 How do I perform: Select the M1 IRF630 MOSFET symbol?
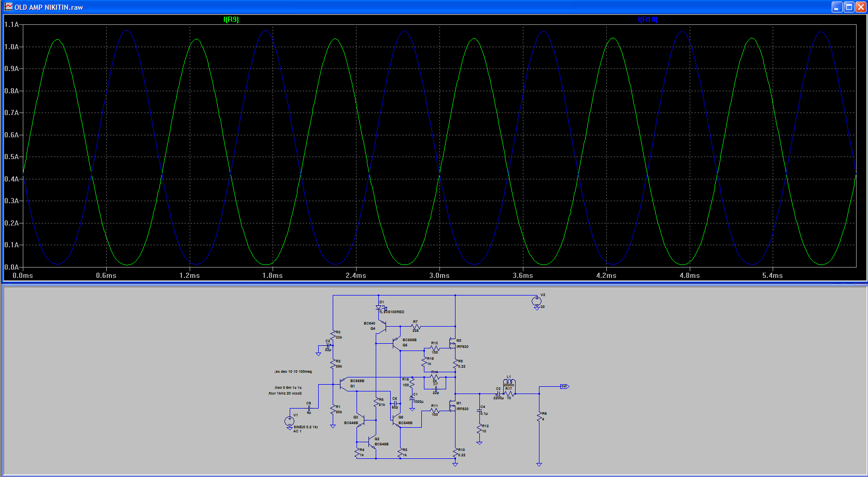(x=453, y=406)
